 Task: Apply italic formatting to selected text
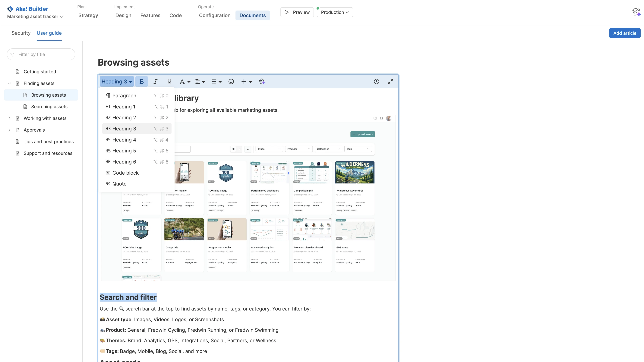[155, 81]
